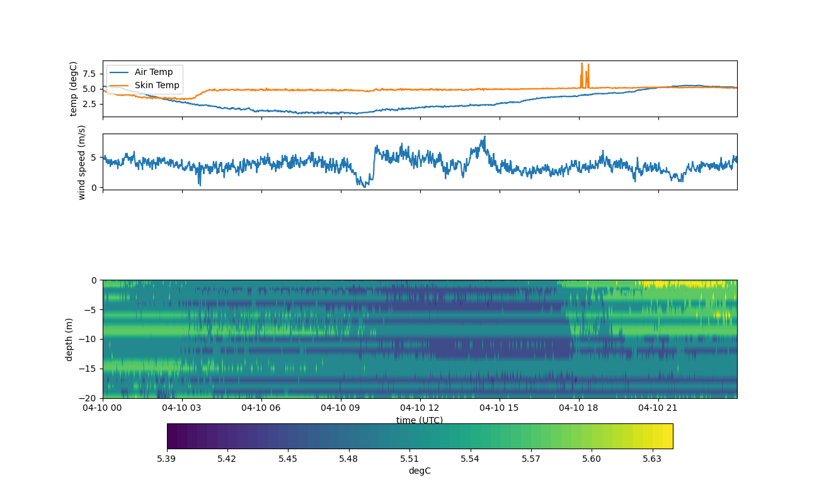Click the 04-10 21 time tick label

point(658,408)
